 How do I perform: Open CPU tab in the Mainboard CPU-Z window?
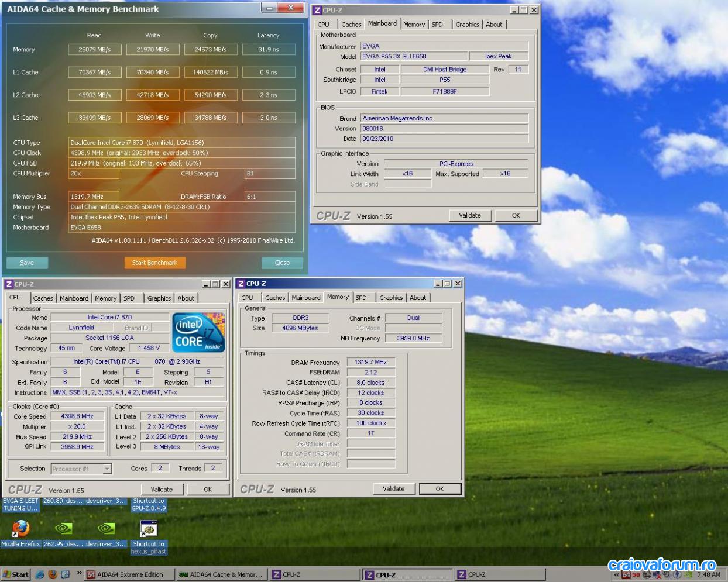324,25
